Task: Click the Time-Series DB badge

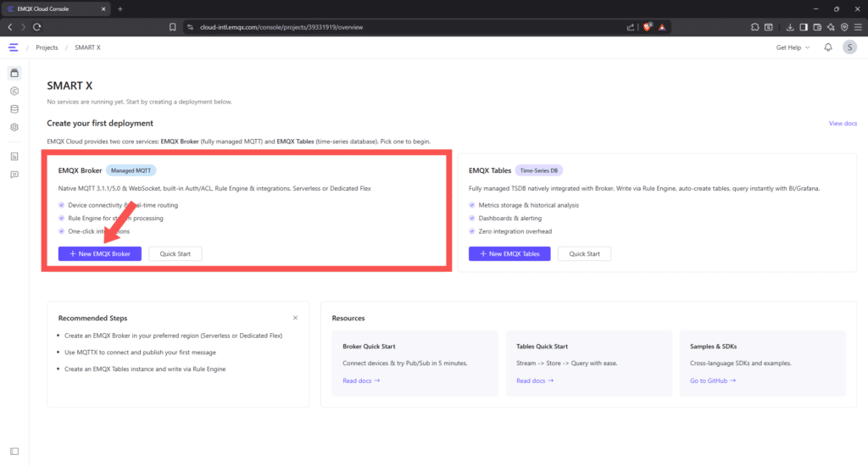Action: (538, 170)
